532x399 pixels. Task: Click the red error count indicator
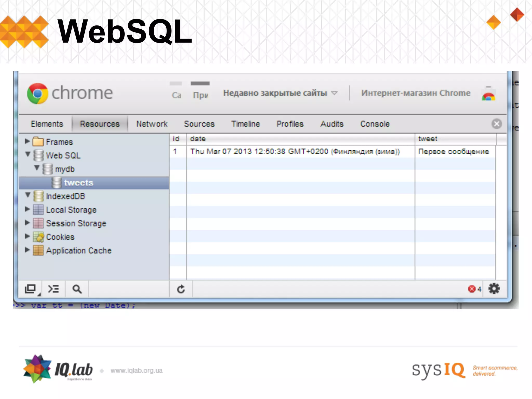click(x=475, y=289)
